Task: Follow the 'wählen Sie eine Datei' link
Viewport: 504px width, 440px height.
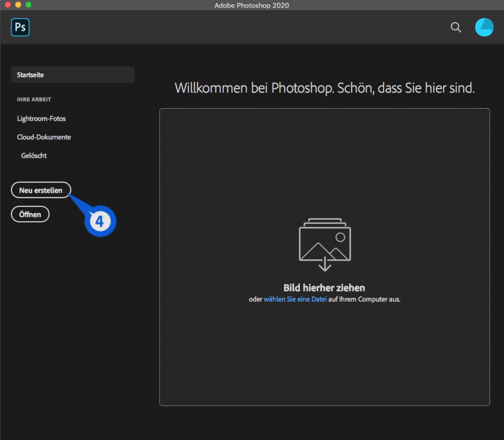Action: [x=295, y=299]
